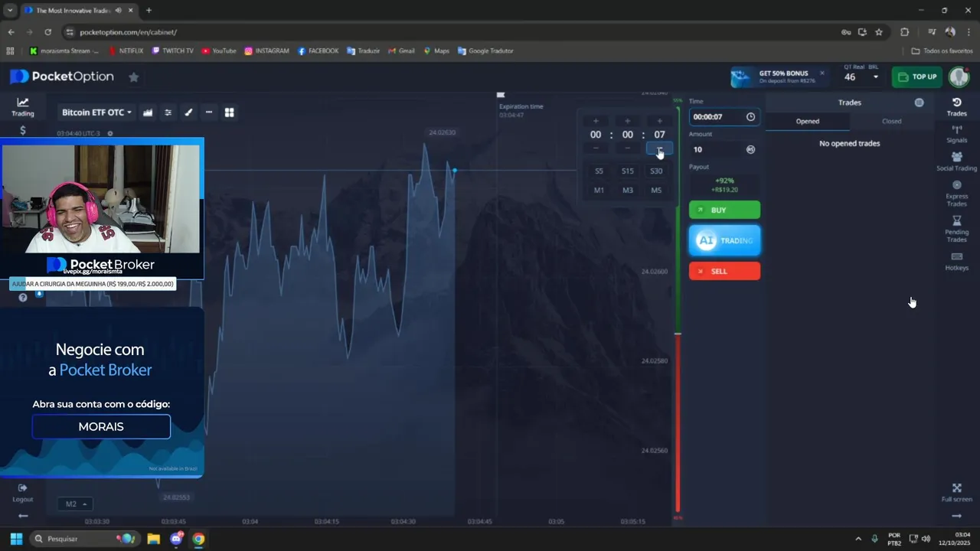Open the Trades panel icon in right sidebar
This screenshot has height=551, width=980.
tap(956, 106)
